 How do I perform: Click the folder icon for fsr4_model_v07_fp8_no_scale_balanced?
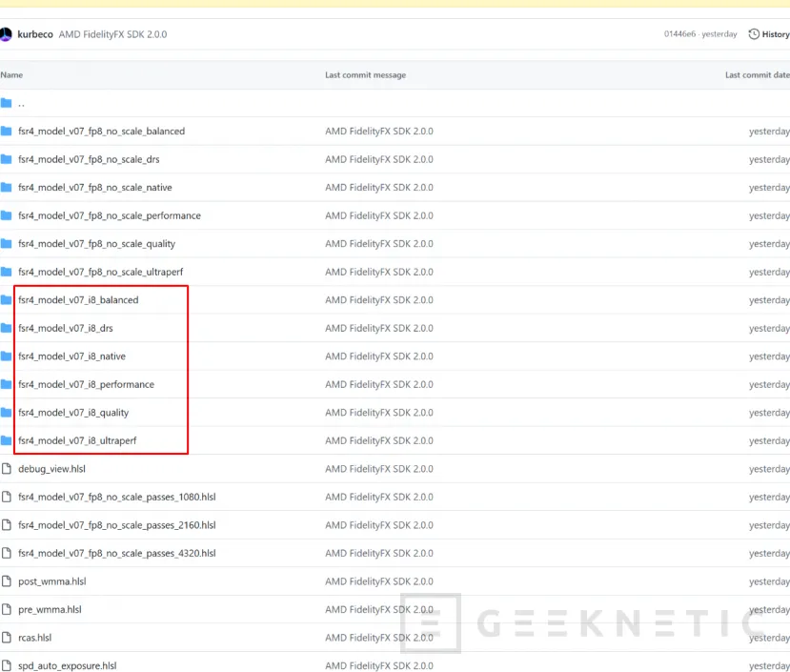(7, 132)
